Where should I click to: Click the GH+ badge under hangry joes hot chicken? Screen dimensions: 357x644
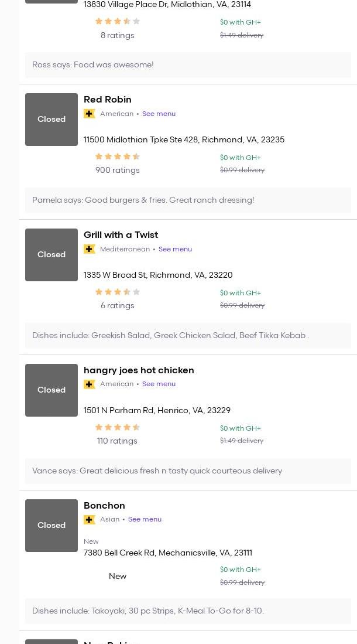coord(90,384)
